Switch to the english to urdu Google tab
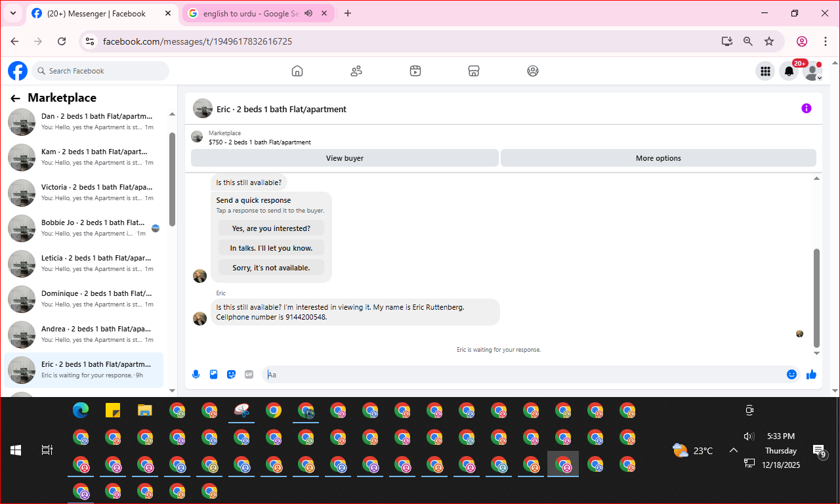840x504 pixels. (x=249, y=13)
